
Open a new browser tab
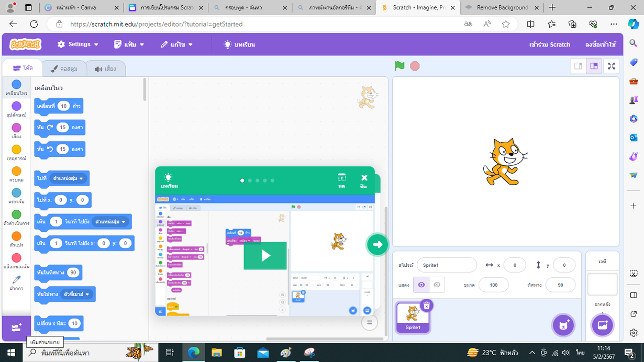click(x=552, y=8)
